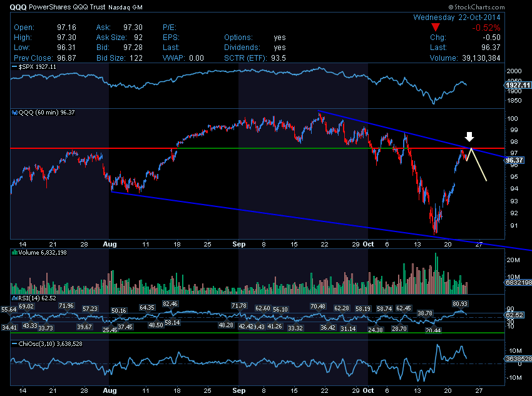Select the VWAP value 0.00

[x=197, y=58]
